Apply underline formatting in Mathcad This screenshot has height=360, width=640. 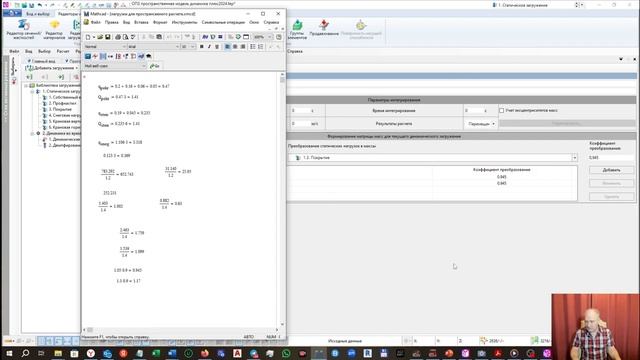217,47
